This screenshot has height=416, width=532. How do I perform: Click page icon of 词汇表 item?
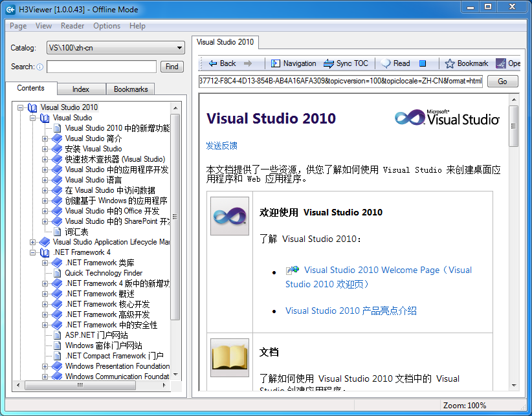point(58,232)
